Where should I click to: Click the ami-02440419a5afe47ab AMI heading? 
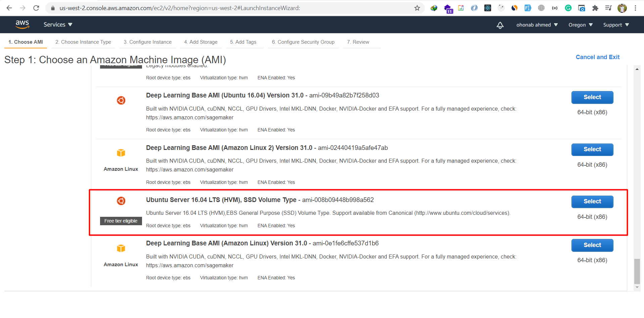267,148
